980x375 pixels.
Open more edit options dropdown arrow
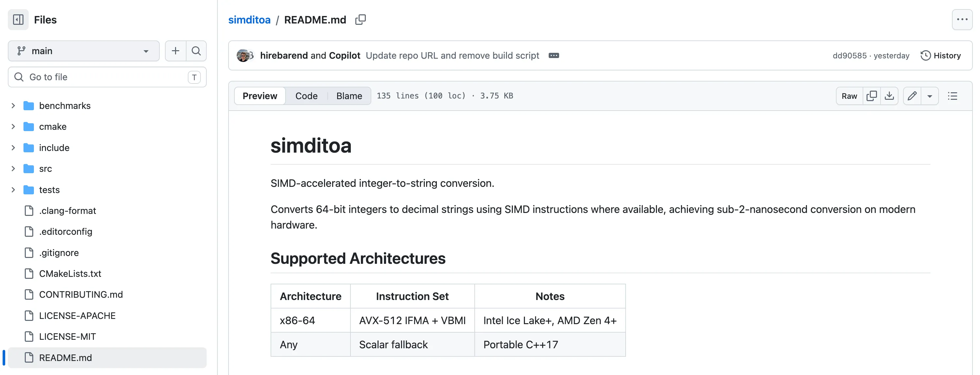(929, 96)
